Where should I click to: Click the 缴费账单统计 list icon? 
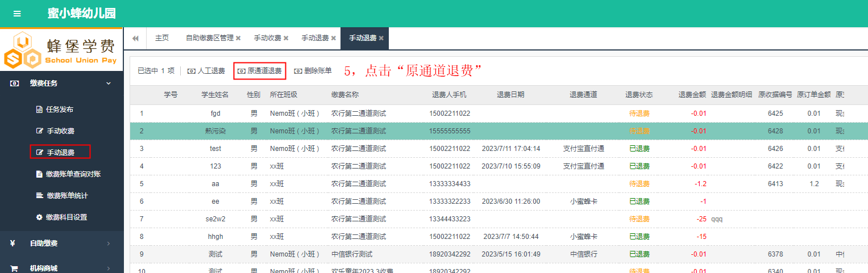(39, 196)
